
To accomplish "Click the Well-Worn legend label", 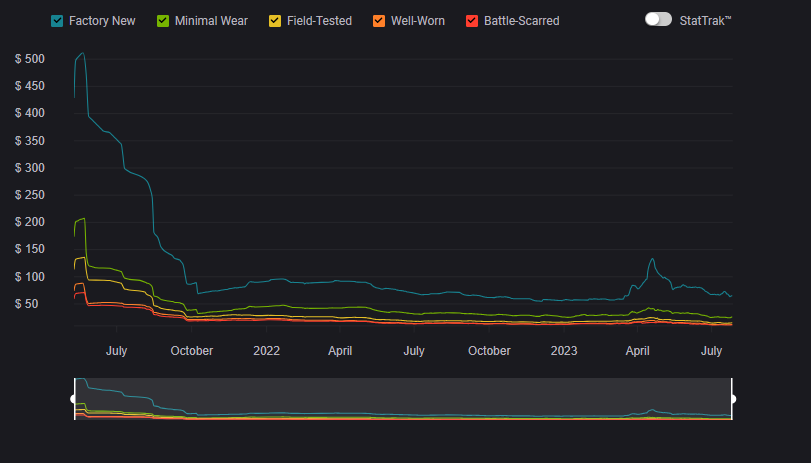I will pyautogui.click(x=418, y=20).
